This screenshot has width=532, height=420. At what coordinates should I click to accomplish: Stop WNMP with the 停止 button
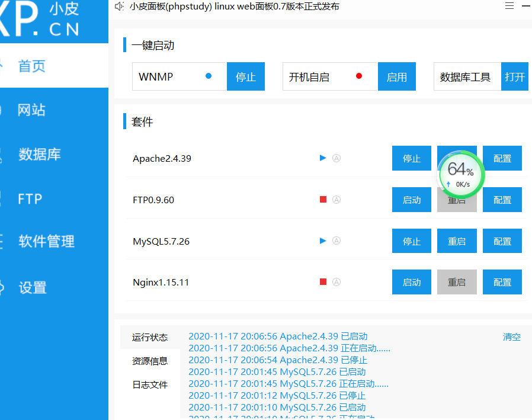pos(246,76)
